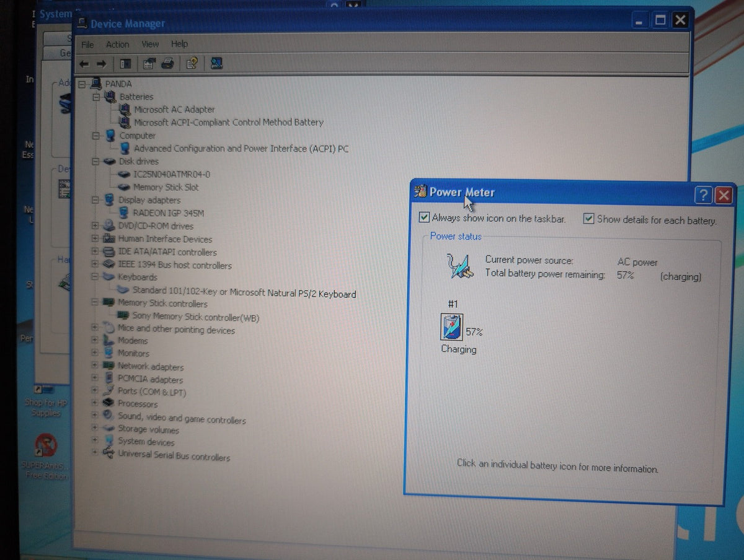Open the Action menu
The width and height of the screenshot is (744, 560).
(117, 45)
